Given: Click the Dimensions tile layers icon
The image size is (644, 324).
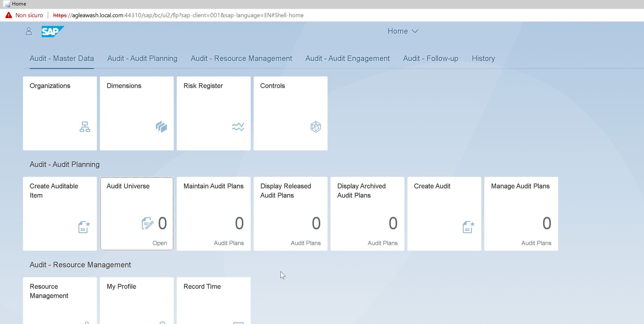Looking at the screenshot, I should click(161, 127).
